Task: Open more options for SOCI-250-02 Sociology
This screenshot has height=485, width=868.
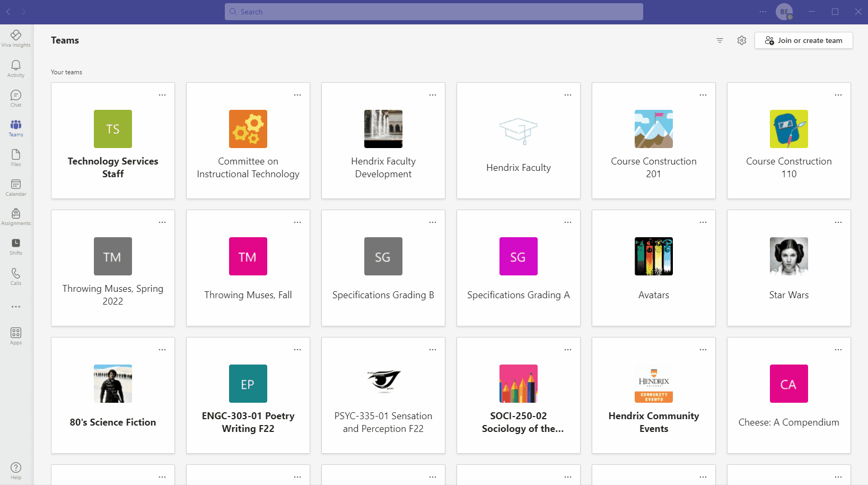Action: 568,350
